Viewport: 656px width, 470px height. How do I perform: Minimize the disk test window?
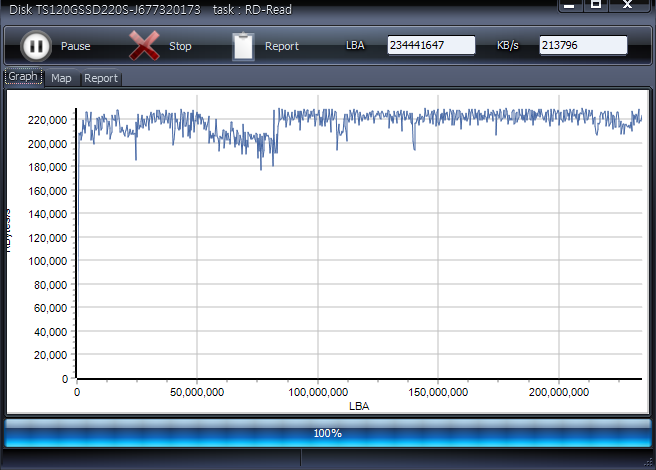click(569, 6)
